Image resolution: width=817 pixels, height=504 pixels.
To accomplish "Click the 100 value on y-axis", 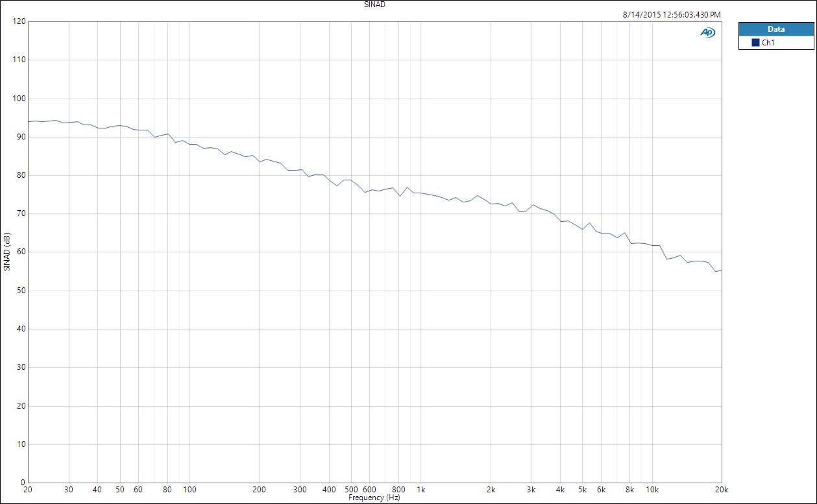I will [19, 99].
